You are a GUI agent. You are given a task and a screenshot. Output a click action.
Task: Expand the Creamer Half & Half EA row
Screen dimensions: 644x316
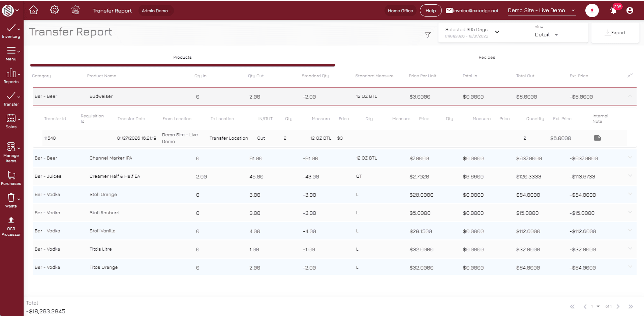[x=630, y=176]
